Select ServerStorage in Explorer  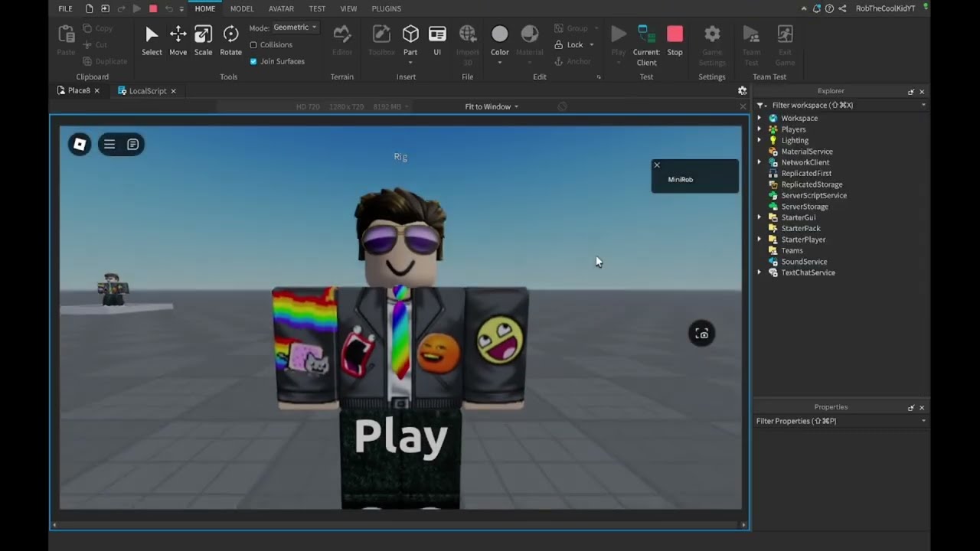click(x=804, y=207)
